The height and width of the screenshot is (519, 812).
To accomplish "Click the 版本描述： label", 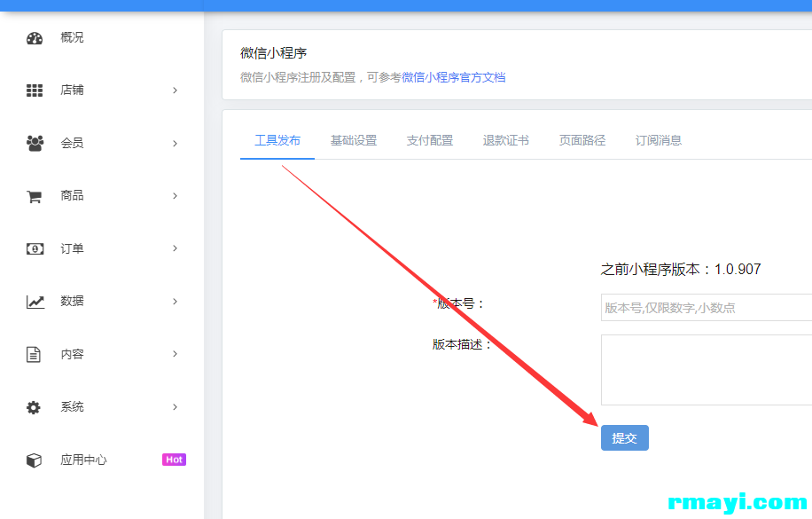I will click(463, 344).
